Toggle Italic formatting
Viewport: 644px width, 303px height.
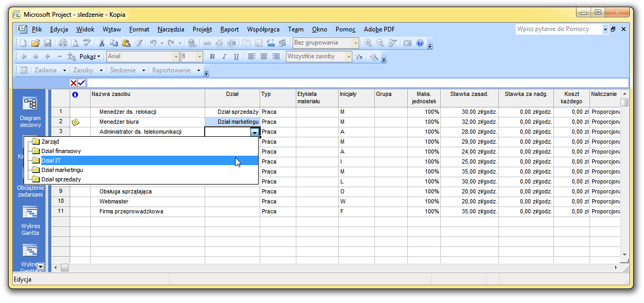pyautogui.click(x=224, y=57)
